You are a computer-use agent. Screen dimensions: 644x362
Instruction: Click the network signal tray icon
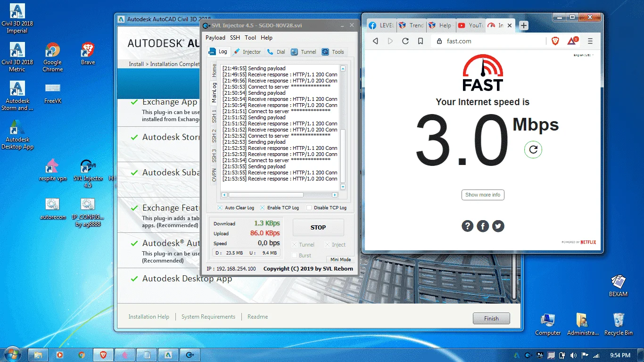pos(596,355)
